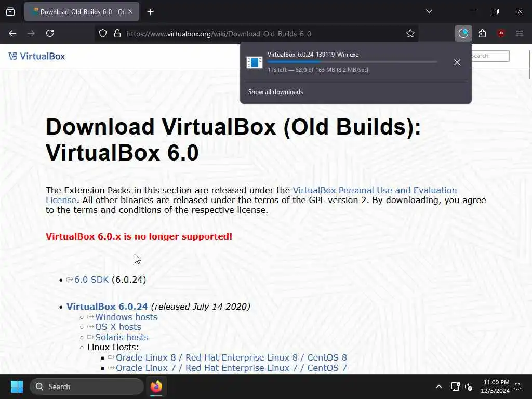532x399 pixels.
Task: Reload the current page
Action: pyautogui.click(x=50, y=33)
